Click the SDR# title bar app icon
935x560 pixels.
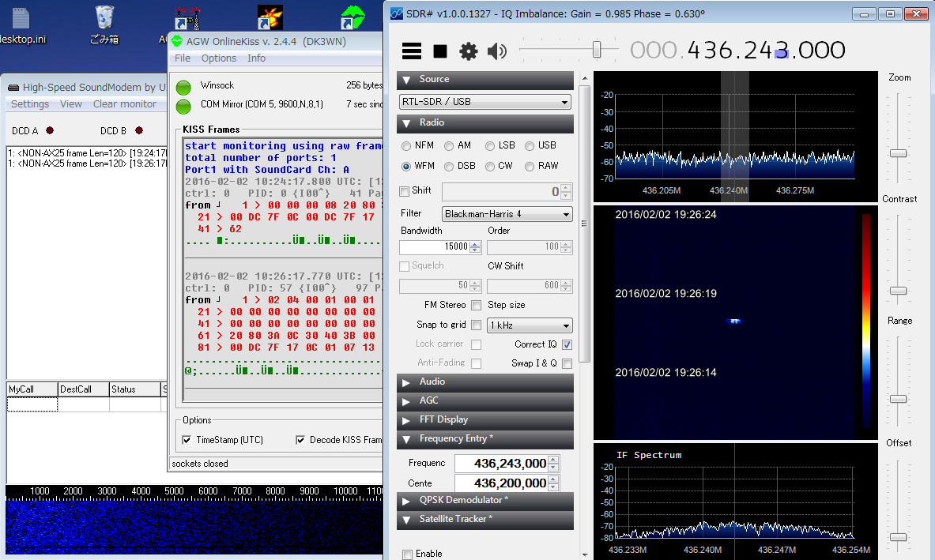[x=397, y=13]
